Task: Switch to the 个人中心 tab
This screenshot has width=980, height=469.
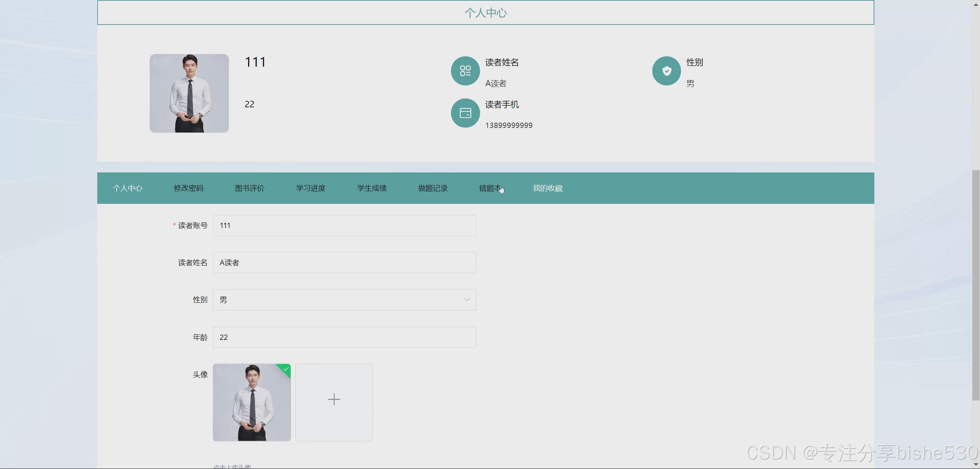Action: pyautogui.click(x=127, y=188)
